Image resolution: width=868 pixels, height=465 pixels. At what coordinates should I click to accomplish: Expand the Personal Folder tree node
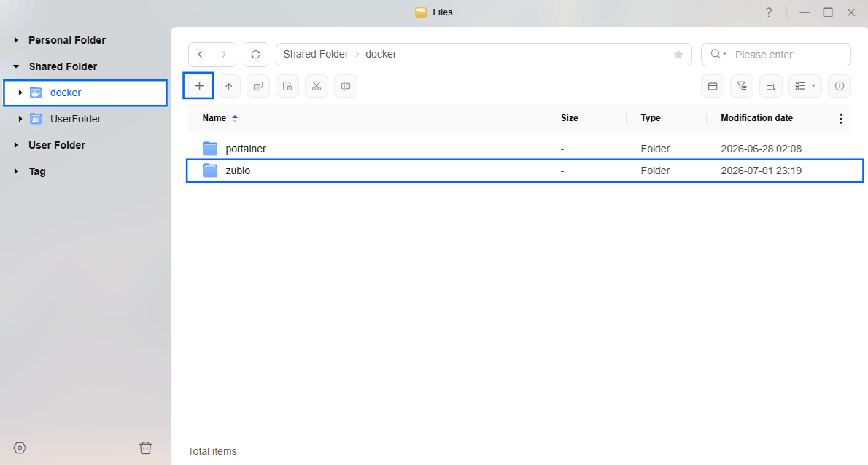[x=16, y=40]
